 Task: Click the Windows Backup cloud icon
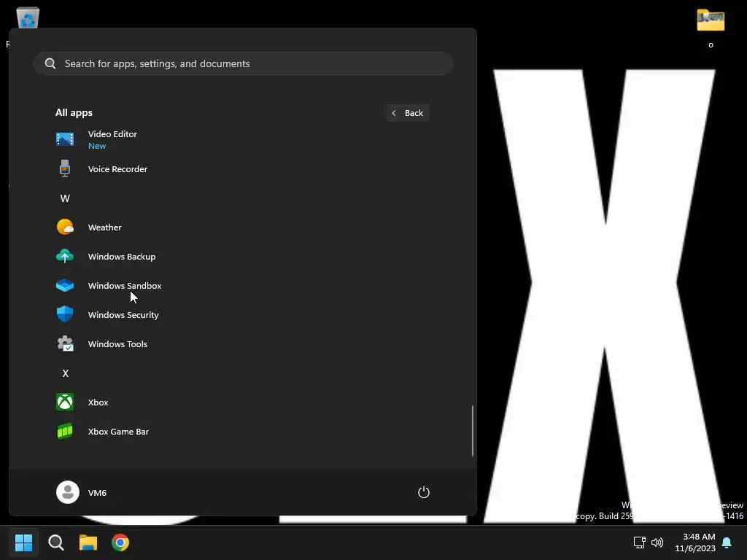[x=65, y=256]
